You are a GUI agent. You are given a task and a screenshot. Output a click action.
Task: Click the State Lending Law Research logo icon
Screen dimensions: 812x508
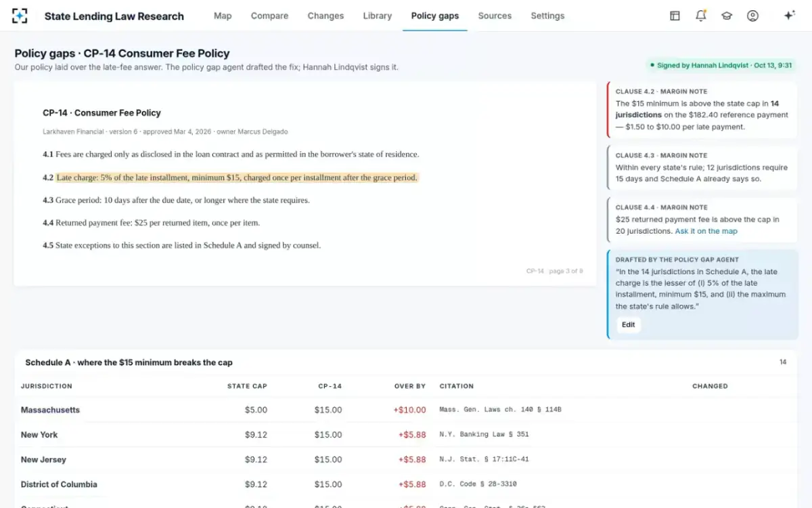[20, 16]
